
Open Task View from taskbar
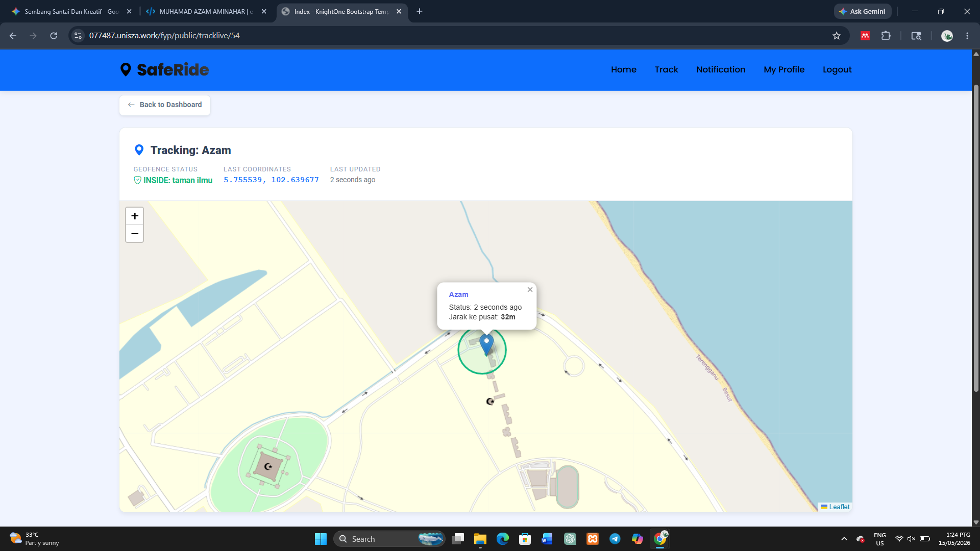point(458,539)
